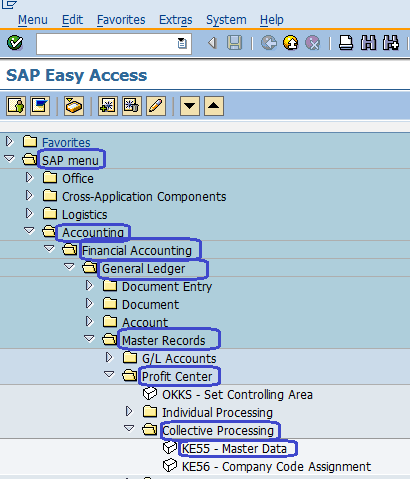Click the Save diskette icon

(x=234, y=43)
